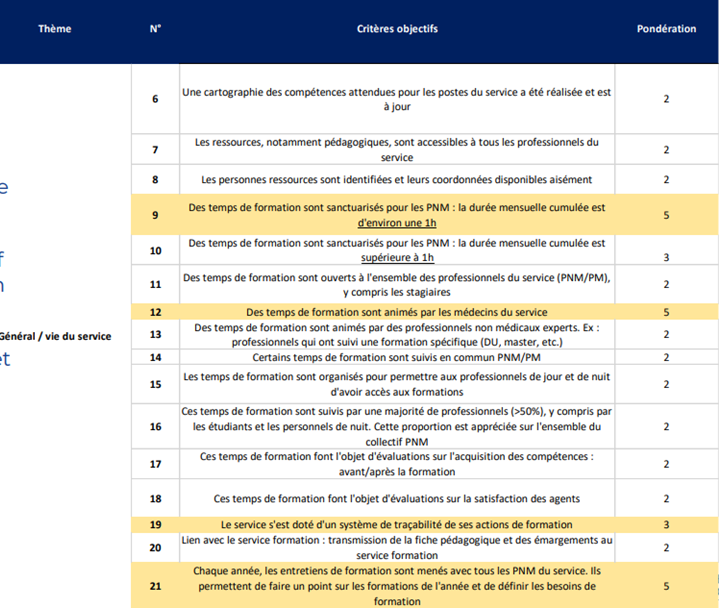Click the weighting value 3 for row 10
719x608 pixels.
[x=666, y=256]
